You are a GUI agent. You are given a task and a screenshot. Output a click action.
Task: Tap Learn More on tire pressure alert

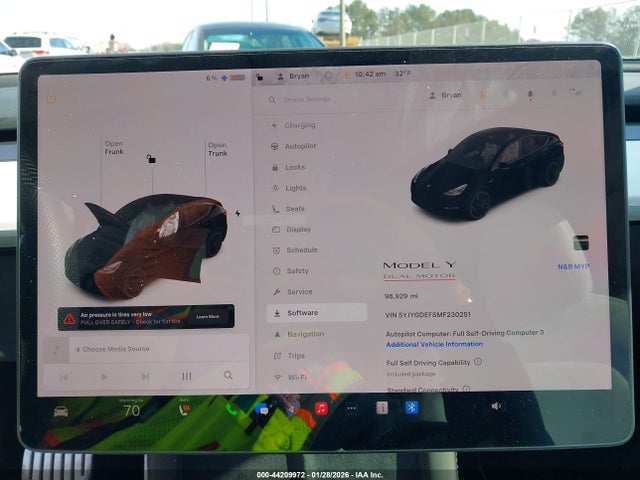click(208, 317)
